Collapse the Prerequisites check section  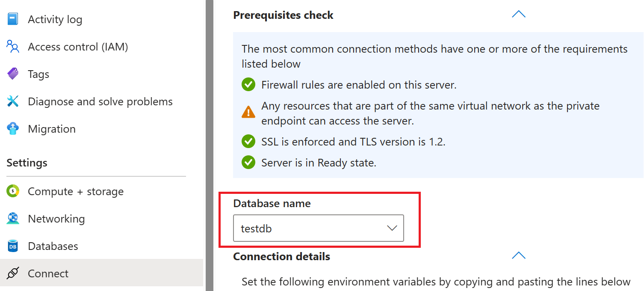click(x=518, y=15)
